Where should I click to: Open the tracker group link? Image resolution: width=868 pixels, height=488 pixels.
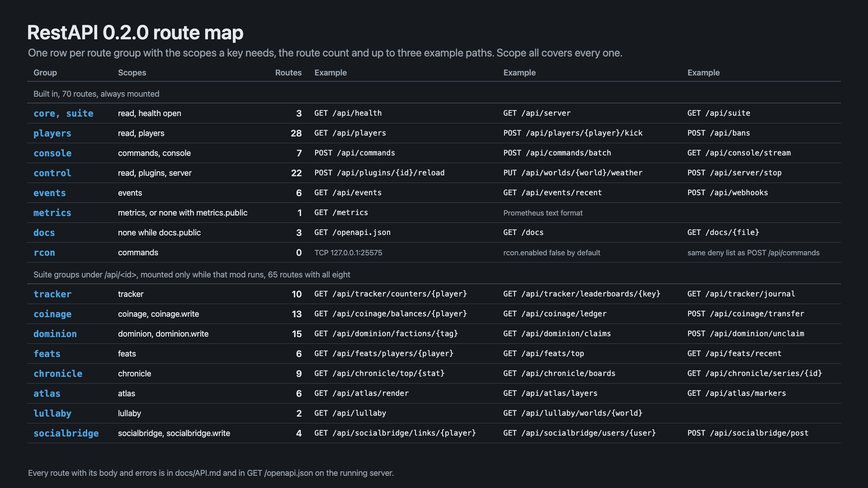tap(52, 294)
